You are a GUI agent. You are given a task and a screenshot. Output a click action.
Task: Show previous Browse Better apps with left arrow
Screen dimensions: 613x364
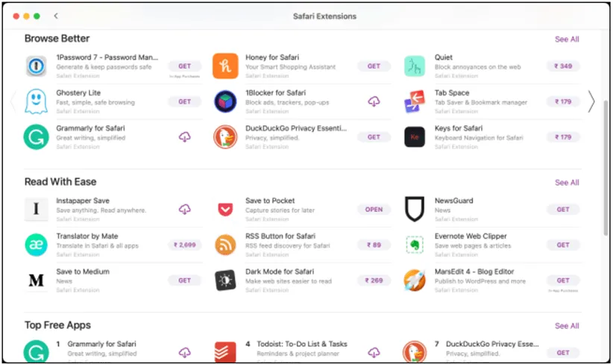(13, 101)
